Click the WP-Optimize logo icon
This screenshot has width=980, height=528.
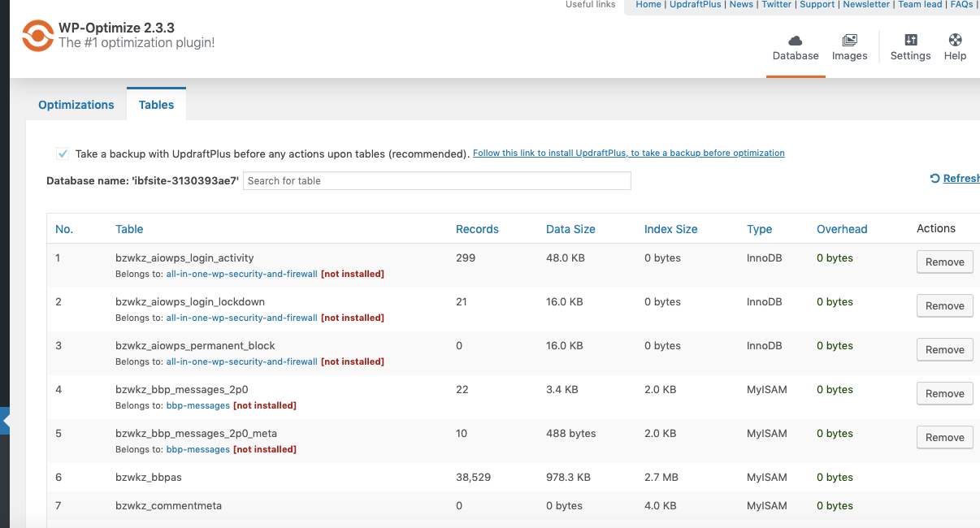click(37, 34)
